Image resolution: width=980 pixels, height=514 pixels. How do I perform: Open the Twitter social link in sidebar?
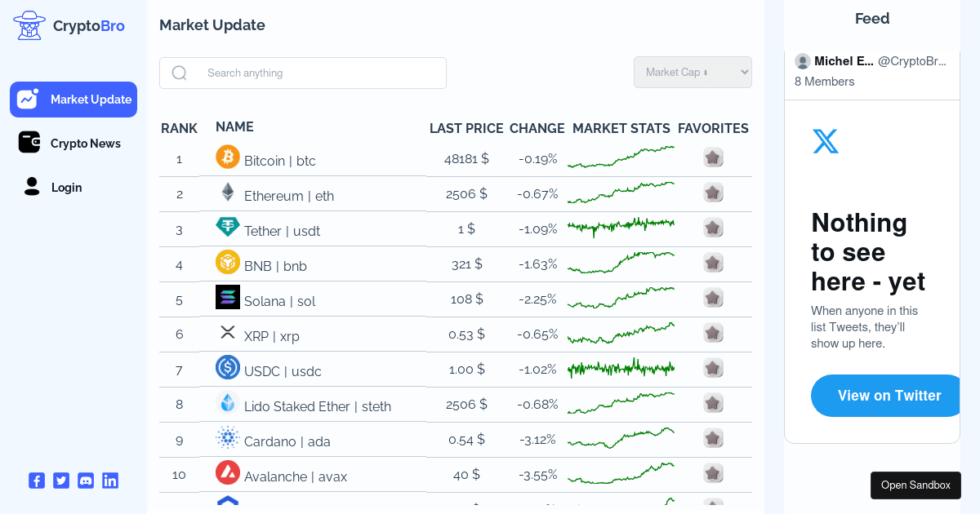click(x=61, y=481)
